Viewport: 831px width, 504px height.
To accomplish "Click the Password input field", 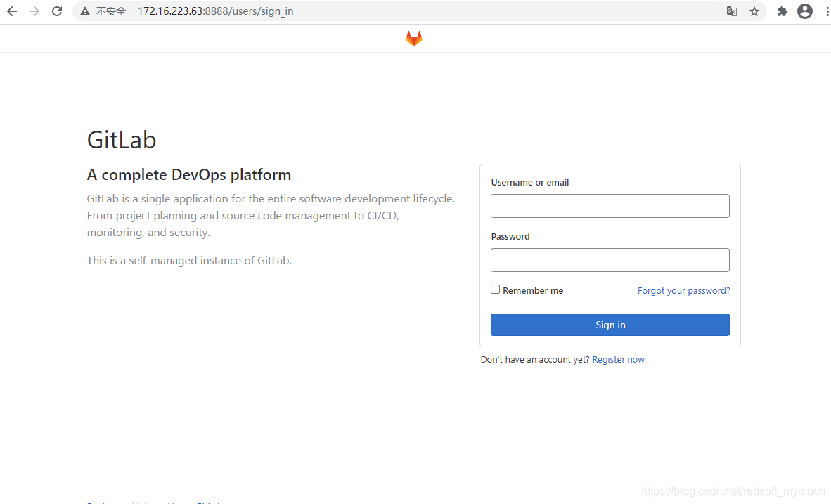I will [610, 260].
